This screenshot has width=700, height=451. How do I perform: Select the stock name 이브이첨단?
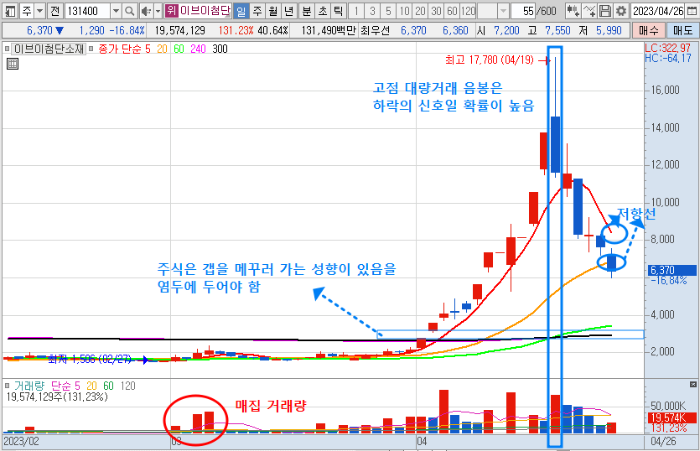click(x=205, y=11)
